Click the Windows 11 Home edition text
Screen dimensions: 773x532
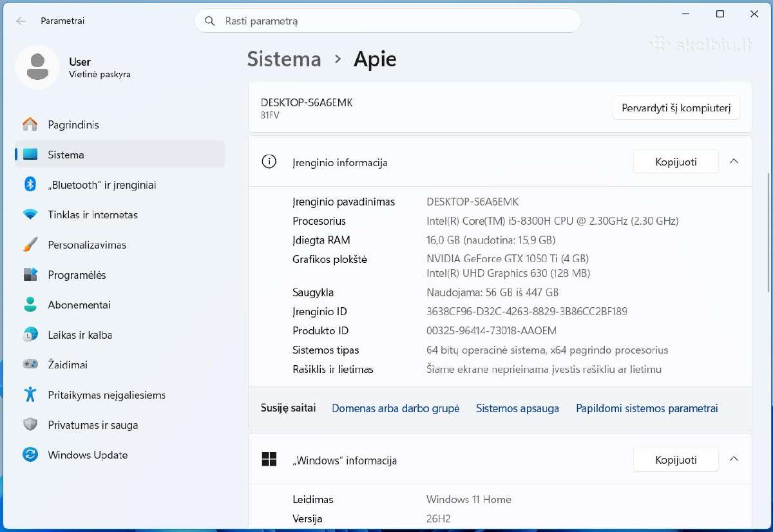[469, 499]
